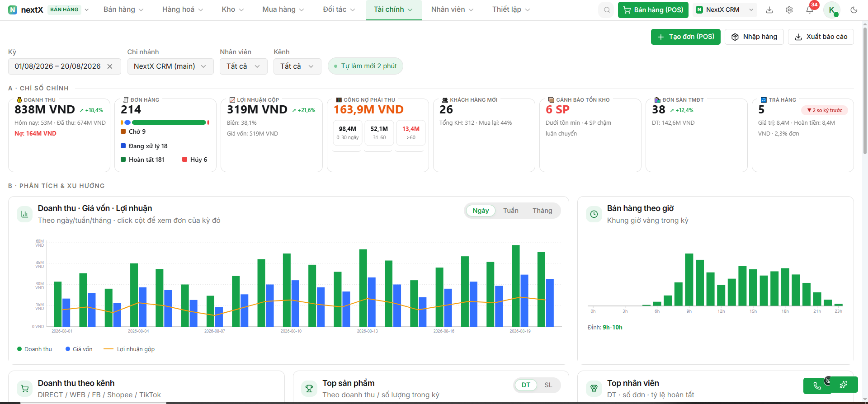868x404 pixels.
Task: Click the floating phone call icon
Action: pos(817,385)
